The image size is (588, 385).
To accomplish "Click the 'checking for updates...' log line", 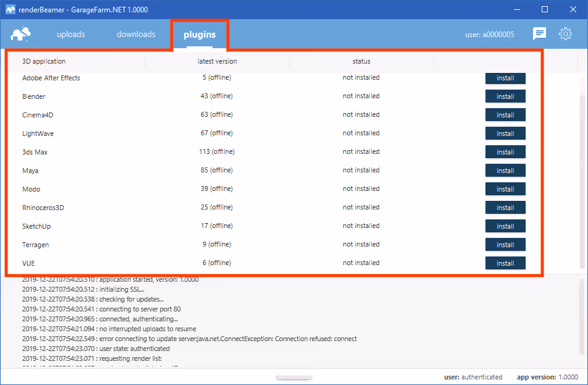I will click(x=93, y=299).
